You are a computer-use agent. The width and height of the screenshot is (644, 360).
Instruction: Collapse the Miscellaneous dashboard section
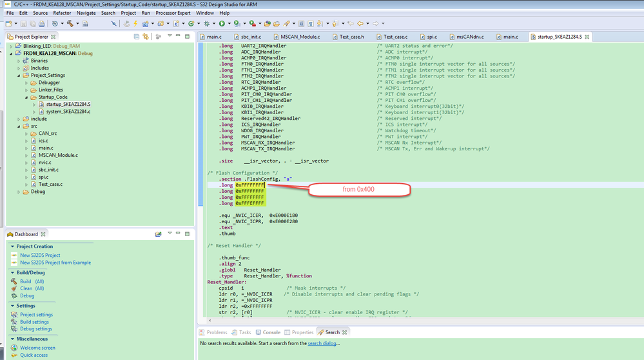point(12,339)
